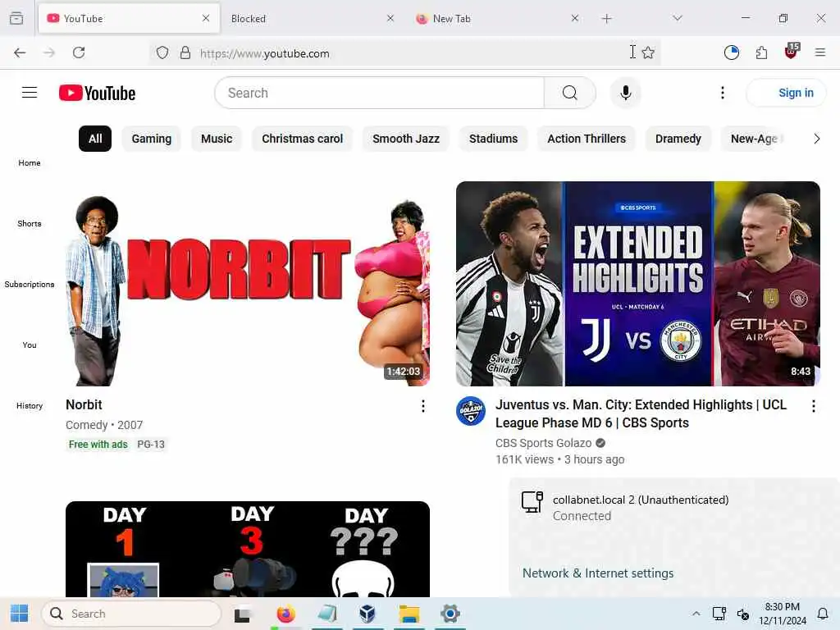Click the browser forward arrow
Image resolution: width=840 pixels, height=630 pixels.
coord(49,52)
